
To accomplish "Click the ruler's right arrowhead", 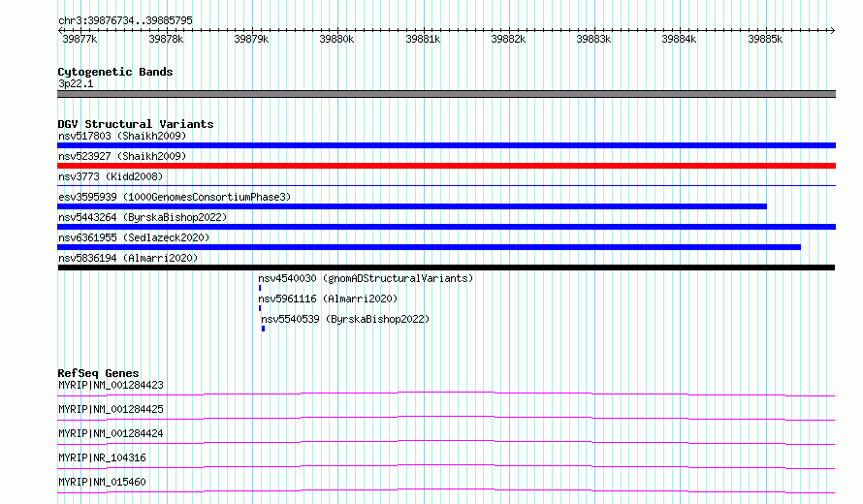I will click(833, 31).
